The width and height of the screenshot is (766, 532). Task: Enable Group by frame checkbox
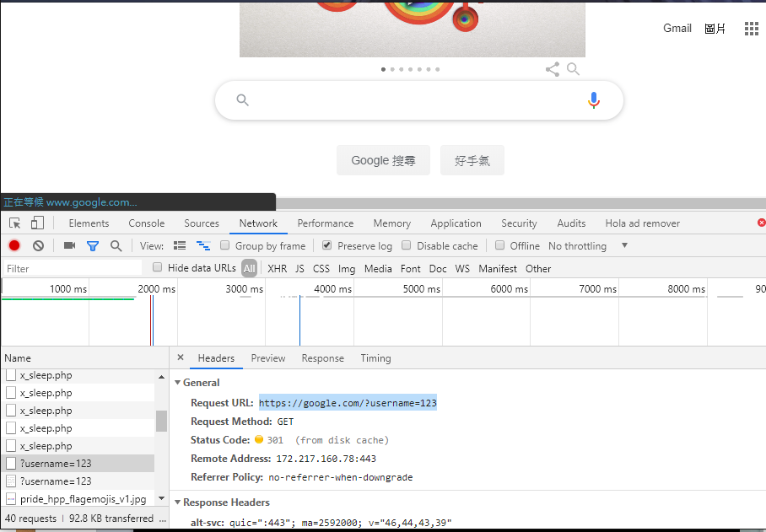(224, 245)
